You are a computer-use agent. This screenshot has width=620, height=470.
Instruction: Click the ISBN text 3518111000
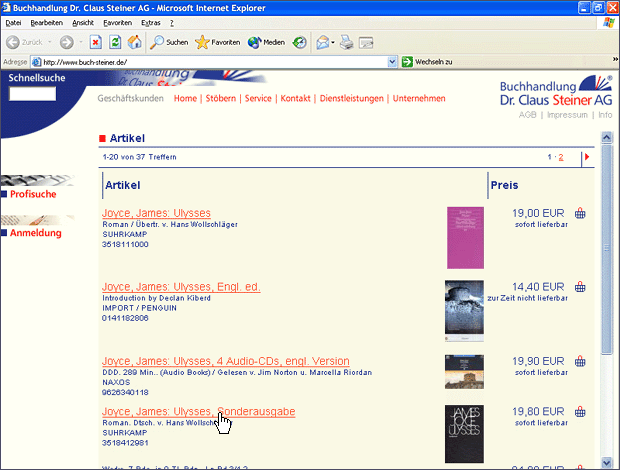coord(125,245)
